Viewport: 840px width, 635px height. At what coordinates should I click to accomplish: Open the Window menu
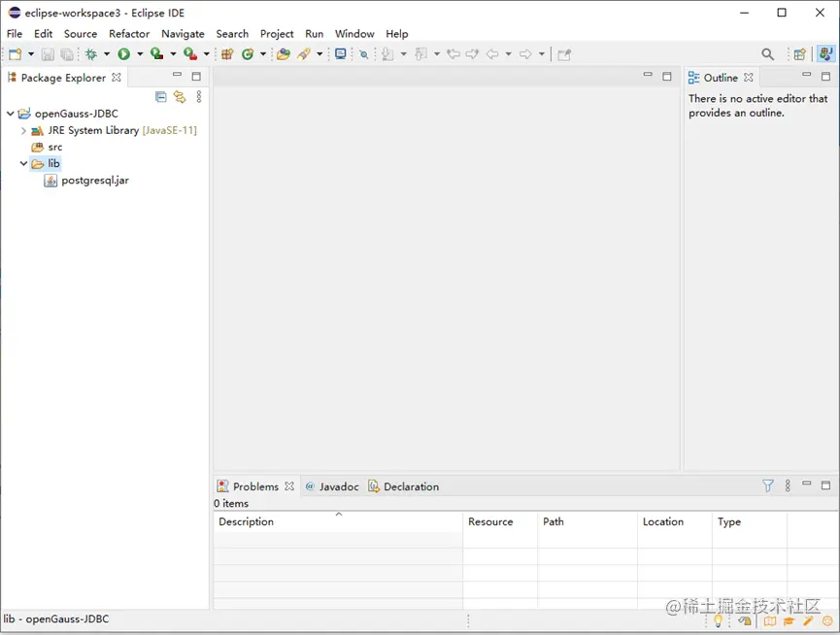(354, 34)
